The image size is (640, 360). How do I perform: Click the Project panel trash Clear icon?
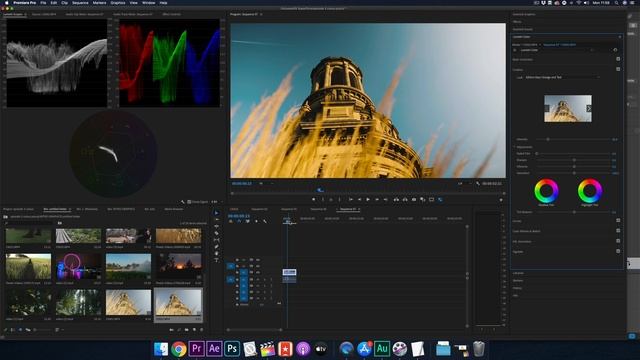(202, 330)
